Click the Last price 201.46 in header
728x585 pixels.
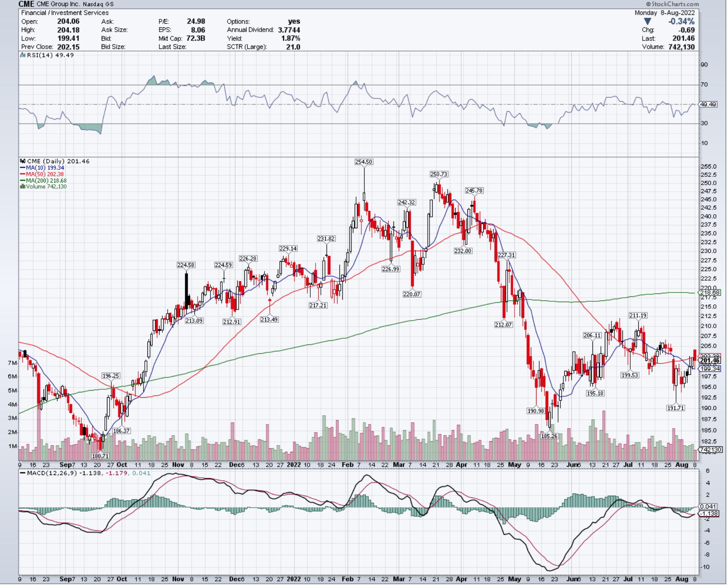click(x=684, y=38)
